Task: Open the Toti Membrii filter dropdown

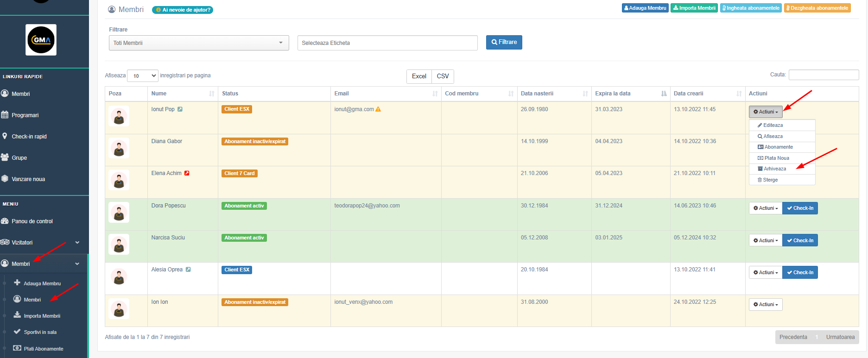Action: (199, 43)
